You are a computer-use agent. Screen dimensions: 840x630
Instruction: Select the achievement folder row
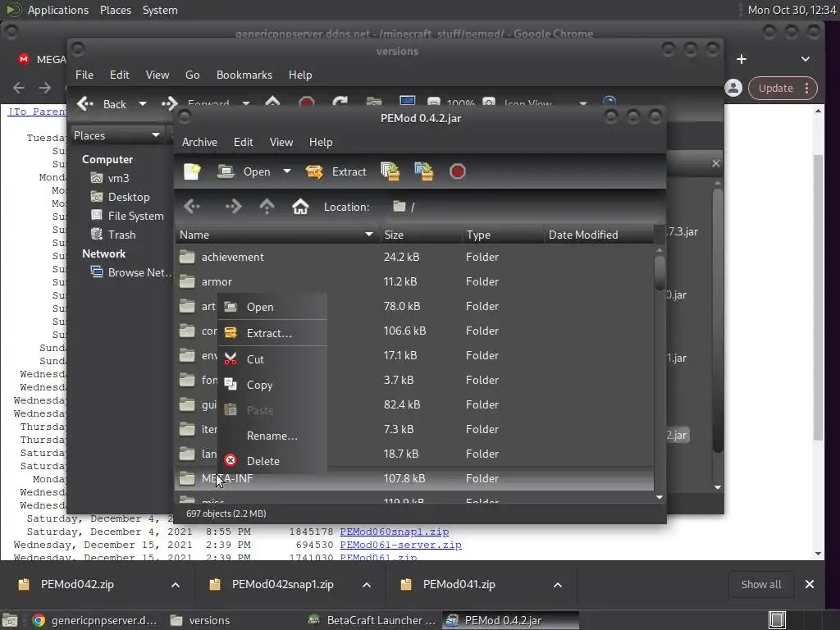[x=414, y=257]
